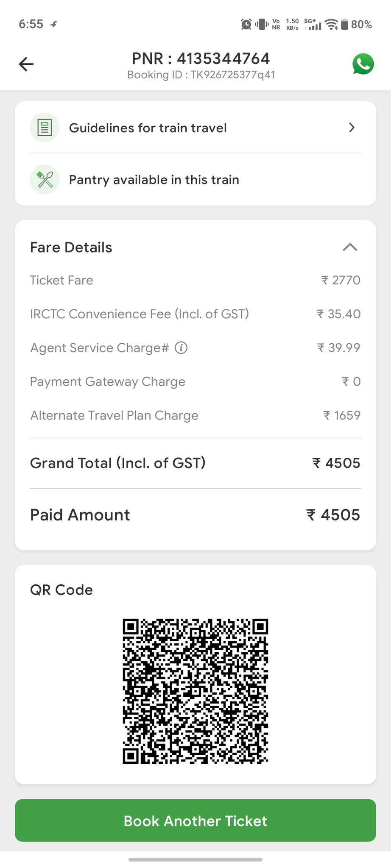Image resolution: width=391 pixels, height=868 pixels.
Task: Open Guidelines for train travel
Action: (x=148, y=128)
